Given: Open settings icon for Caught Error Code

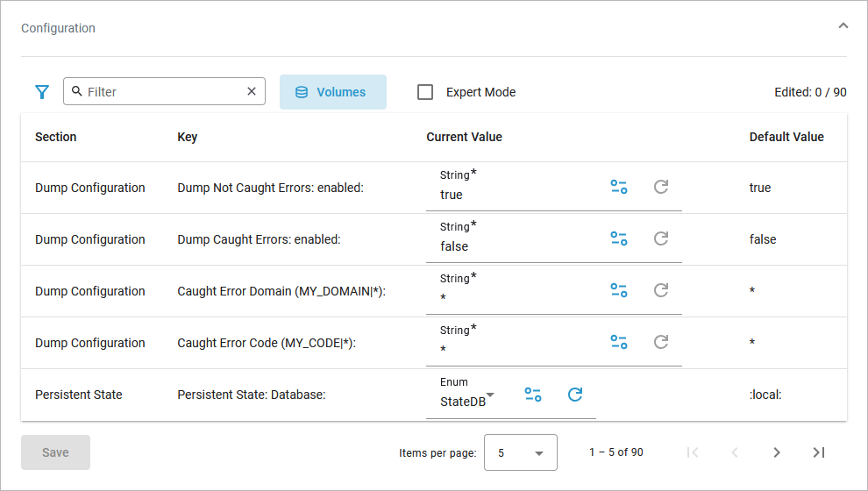Looking at the screenshot, I should 619,342.
